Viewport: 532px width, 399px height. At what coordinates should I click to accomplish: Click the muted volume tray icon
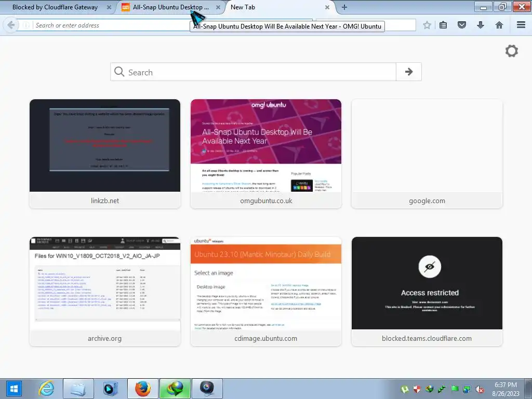point(480,389)
